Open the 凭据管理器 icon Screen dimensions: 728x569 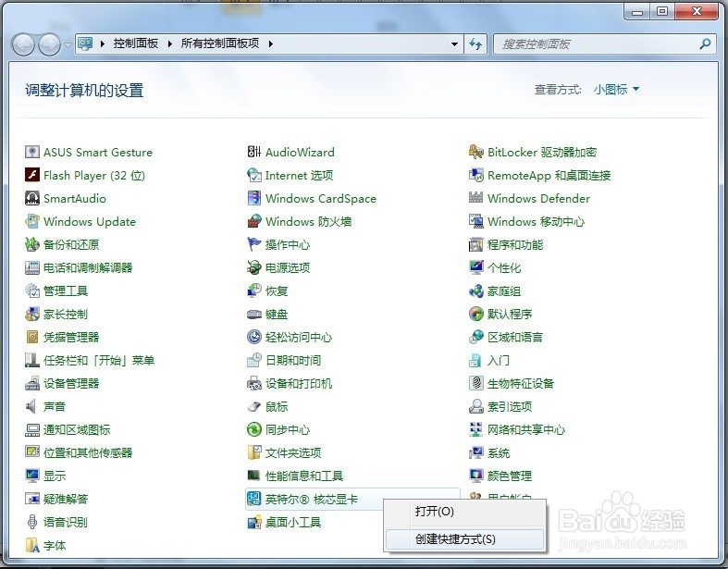pos(32,337)
